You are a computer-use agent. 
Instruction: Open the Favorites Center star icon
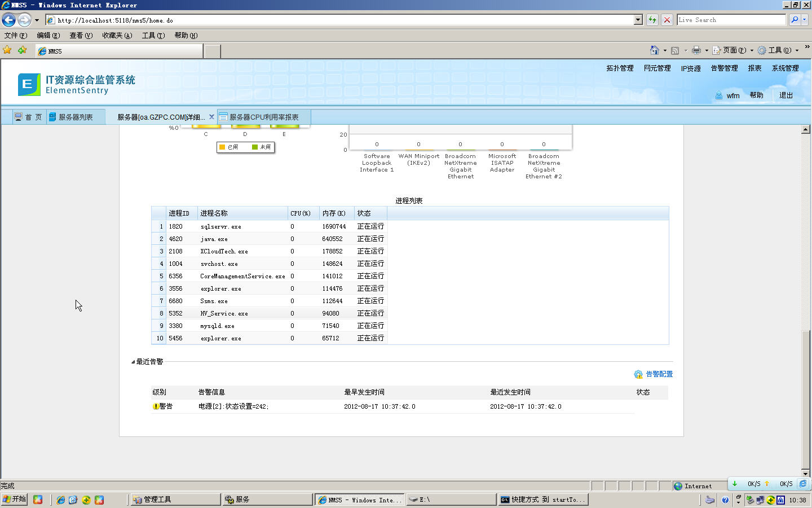coord(7,50)
